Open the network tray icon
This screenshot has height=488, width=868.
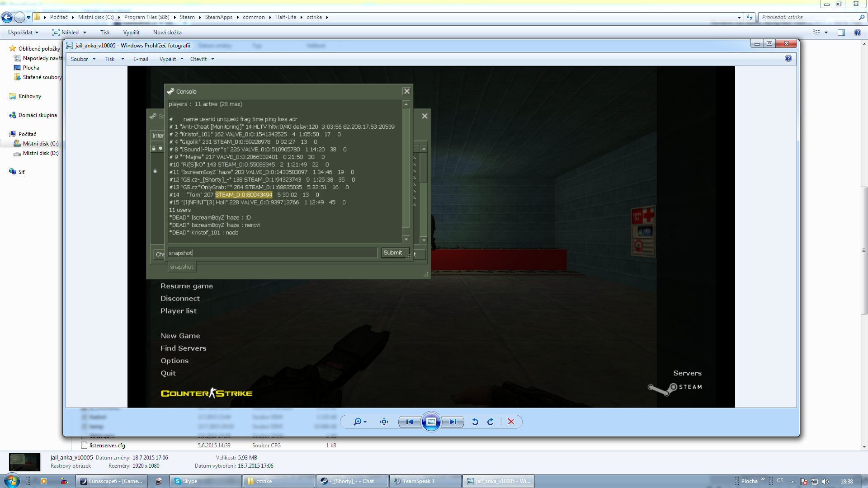(x=815, y=481)
